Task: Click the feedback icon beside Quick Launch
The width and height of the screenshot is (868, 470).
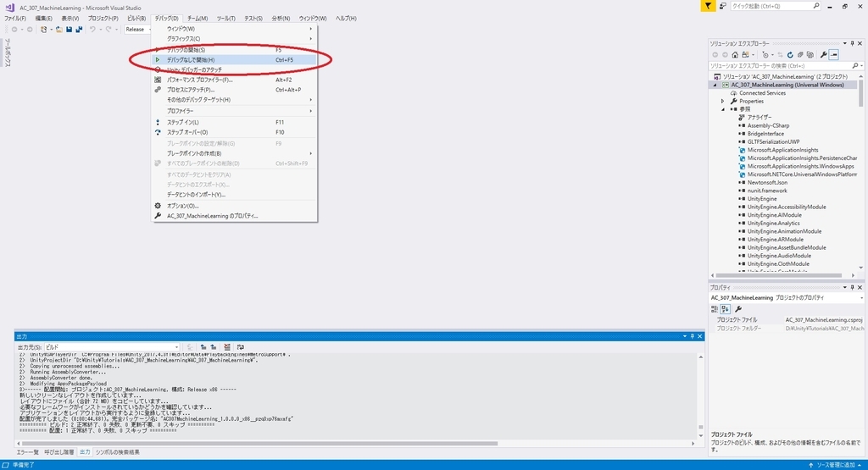Action: (x=723, y=6)
